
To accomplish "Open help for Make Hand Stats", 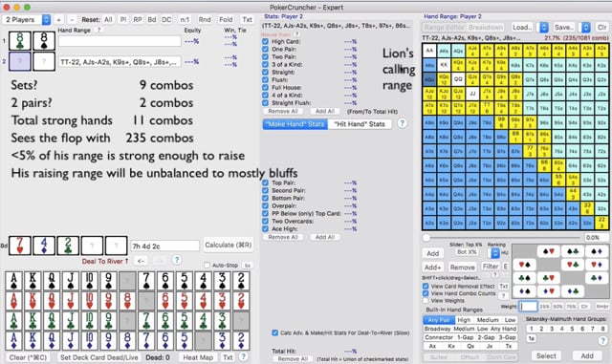I will point(402,123).
